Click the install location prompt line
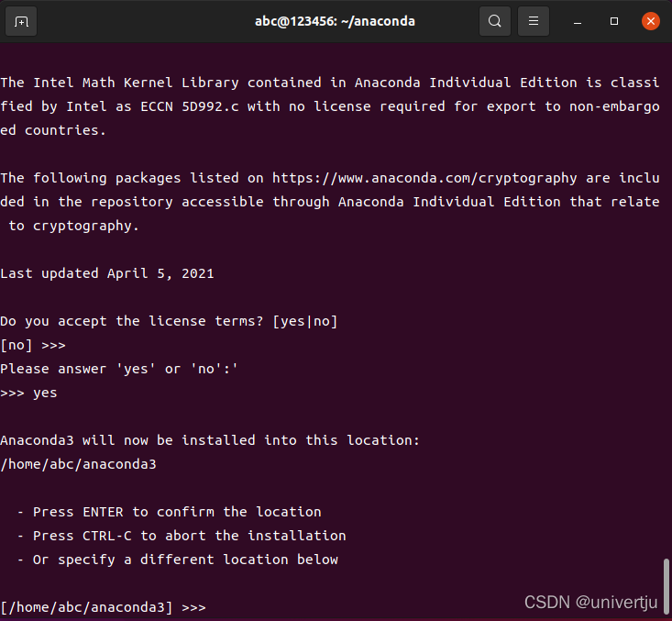Screen dimensions: 672x621 click(x=103, y=607)
